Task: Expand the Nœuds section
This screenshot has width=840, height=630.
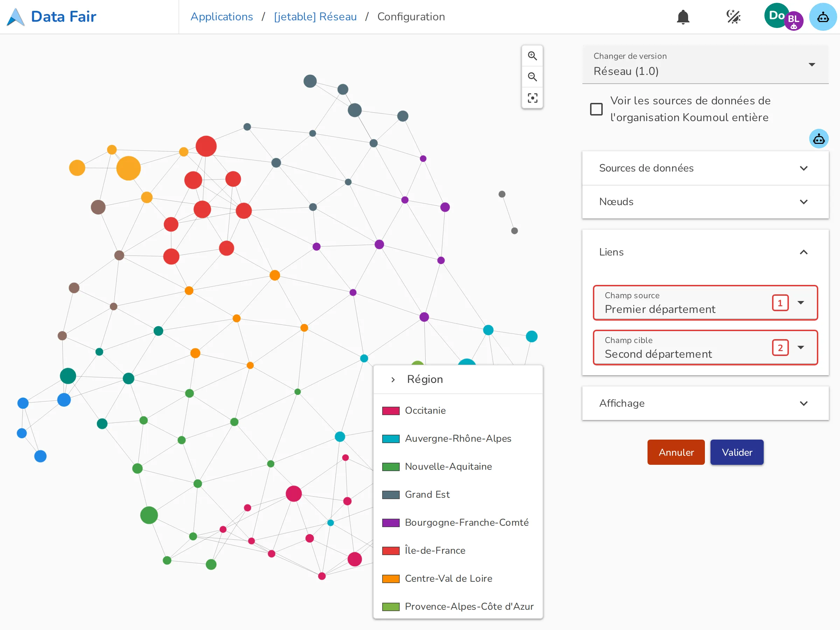Action: 705,202
